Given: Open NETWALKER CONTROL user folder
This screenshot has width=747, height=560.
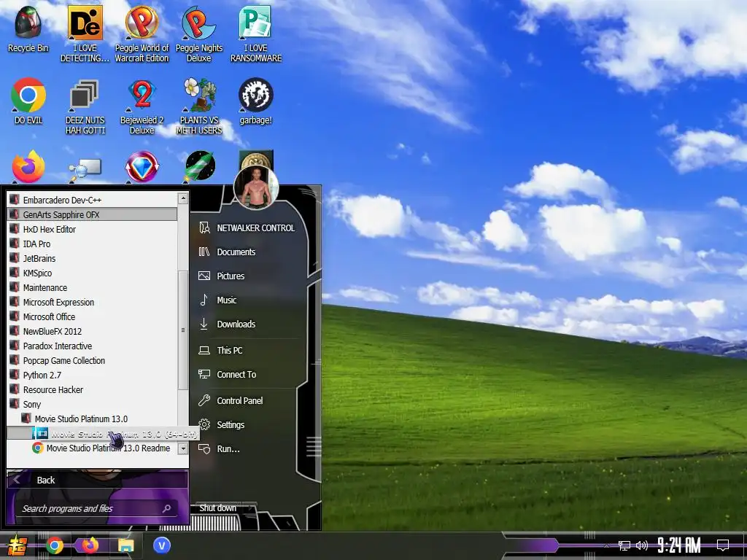Looking at the screenshot, I should 249,228.
